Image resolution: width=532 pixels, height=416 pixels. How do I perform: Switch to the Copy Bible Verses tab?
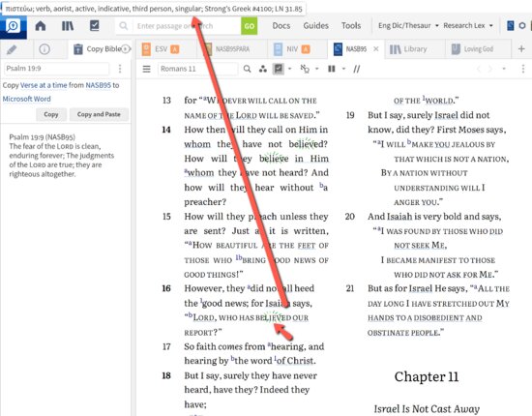pos(98,49)
